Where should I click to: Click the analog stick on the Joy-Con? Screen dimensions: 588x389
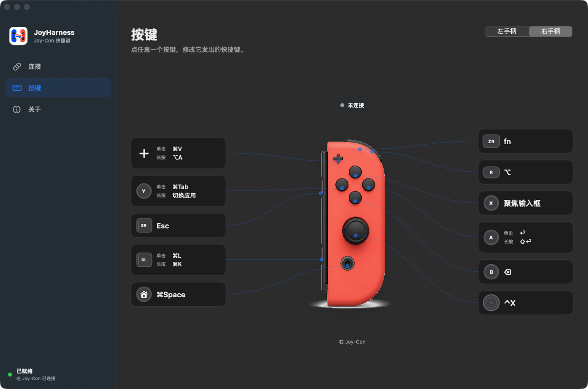355,230
